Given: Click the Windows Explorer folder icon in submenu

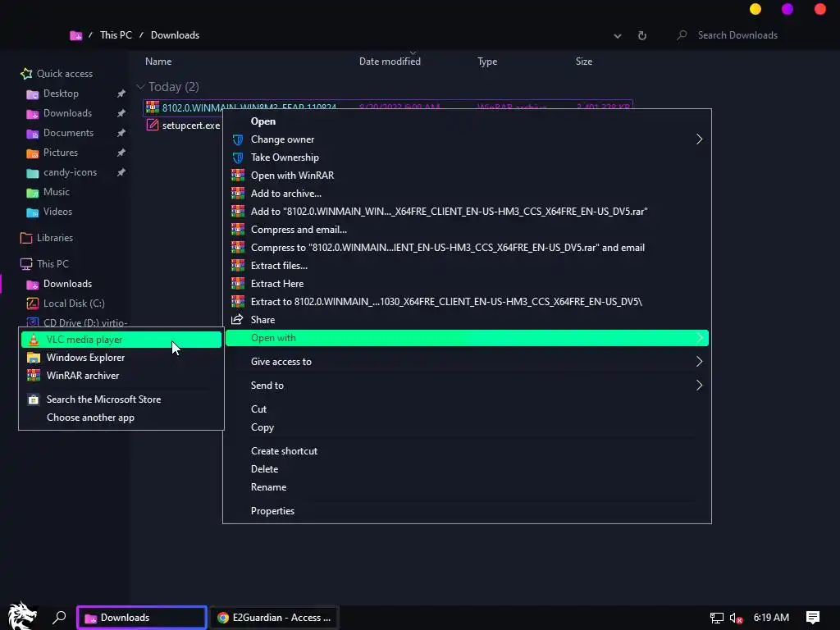Looking at the screenshot, I should (x=33, y=358).
